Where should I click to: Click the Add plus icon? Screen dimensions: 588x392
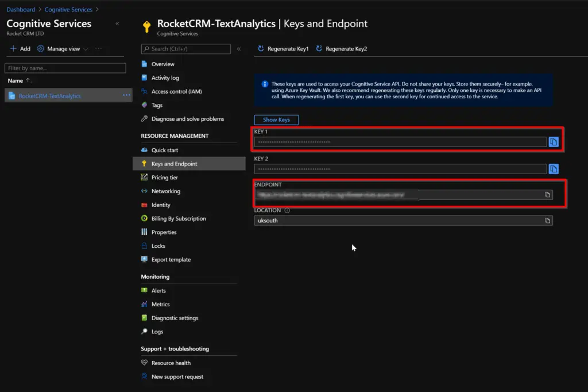click(13, 48)
